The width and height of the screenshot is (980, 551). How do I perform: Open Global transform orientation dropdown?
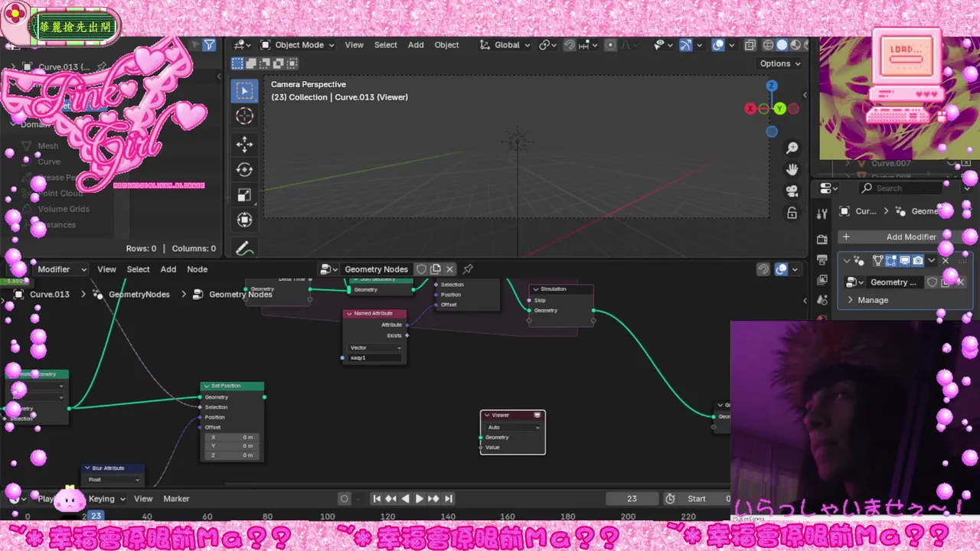505,45
